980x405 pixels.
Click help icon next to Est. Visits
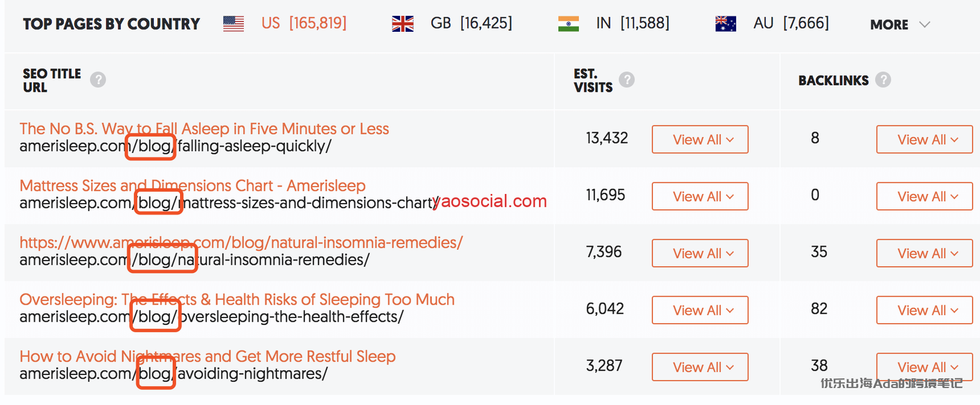[x=627, y=80]
